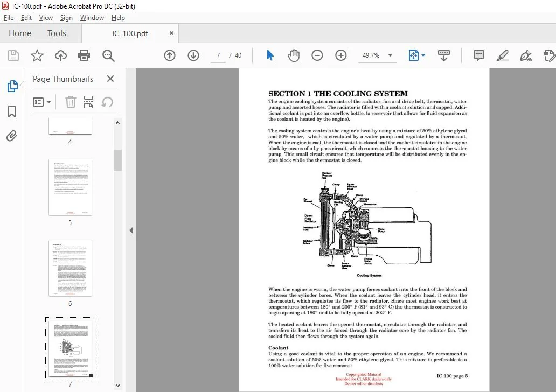Image resolution: width=556 pixels, height=392 pixels.
Task: Delete selected page thumbnail trash icon
Action: click(x=71, y=102)
